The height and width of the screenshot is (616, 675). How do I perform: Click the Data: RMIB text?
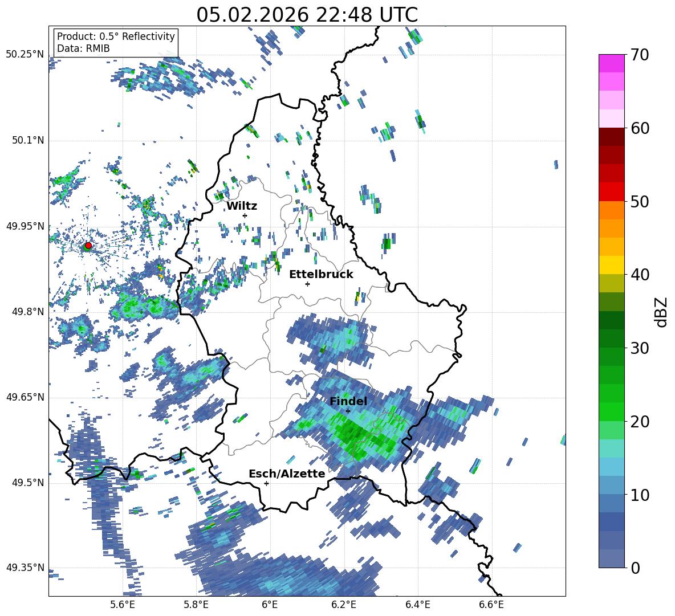click(x=83, y=48)
